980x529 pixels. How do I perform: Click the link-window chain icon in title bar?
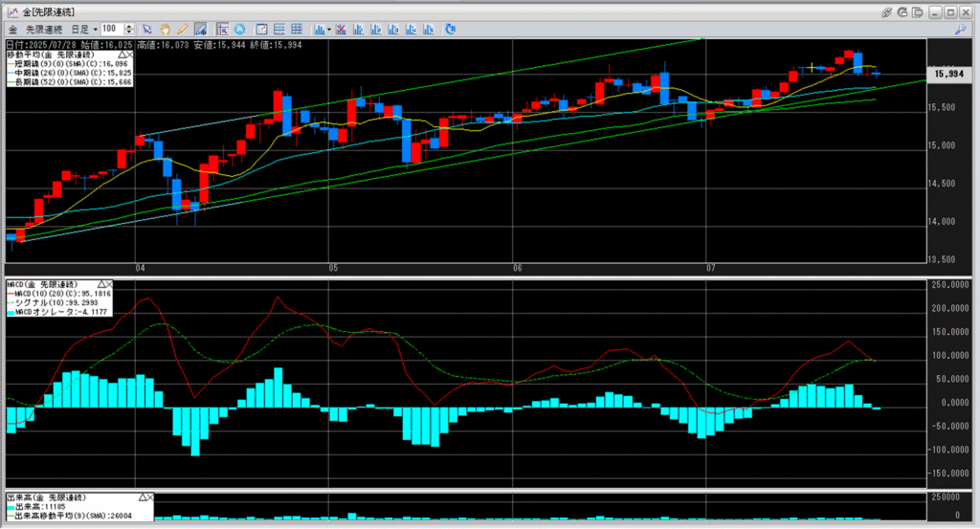(886, 11)
